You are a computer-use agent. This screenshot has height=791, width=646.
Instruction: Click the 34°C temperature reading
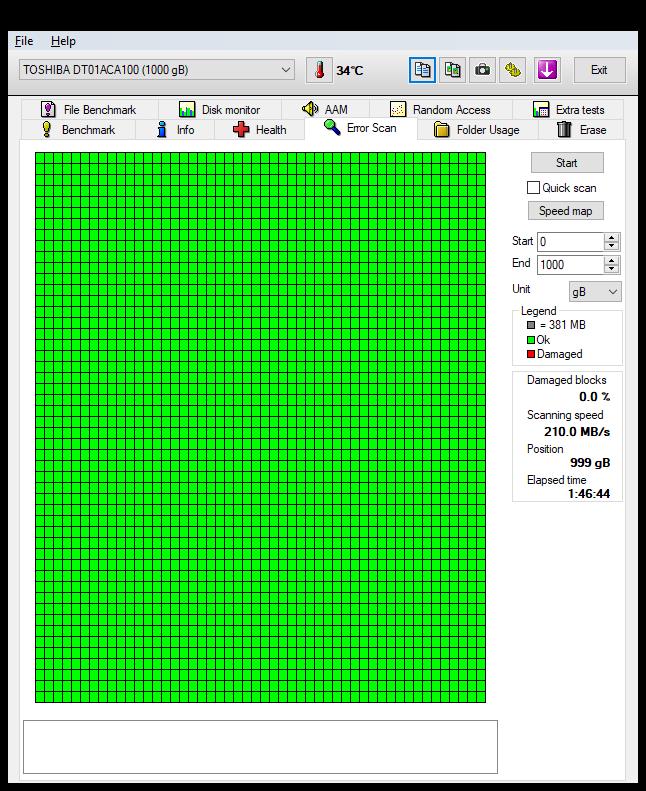coord(349,71)
